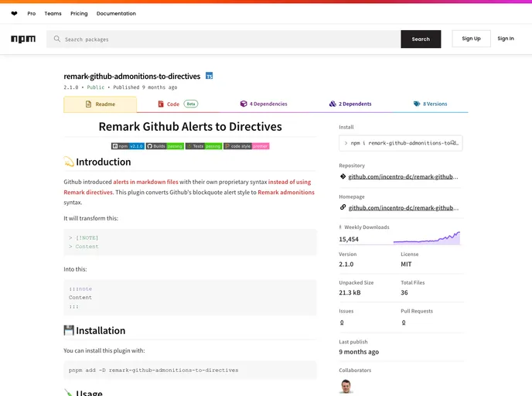Click the Installation heading
The image size is (532, 396).
click(101, 330)
